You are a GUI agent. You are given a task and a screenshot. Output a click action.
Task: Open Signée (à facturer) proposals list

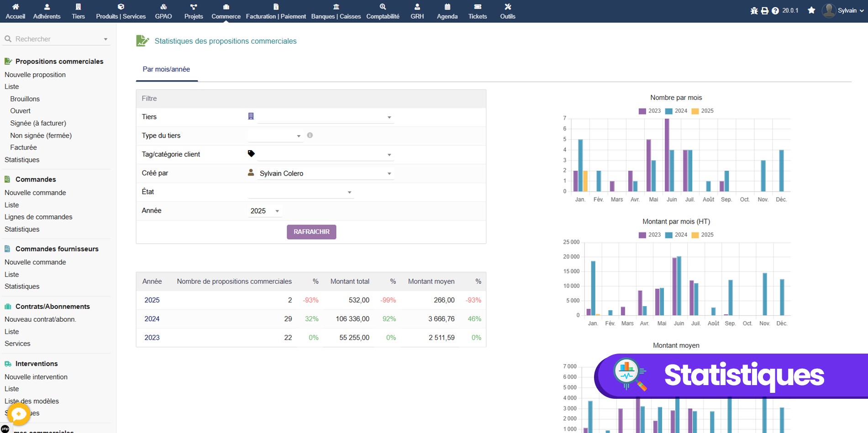(x=38, y=123)
